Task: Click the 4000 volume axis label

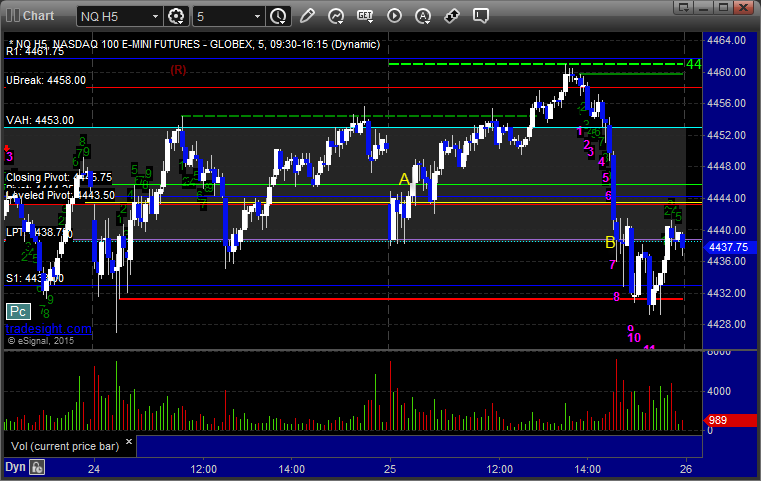Action: 718,391
